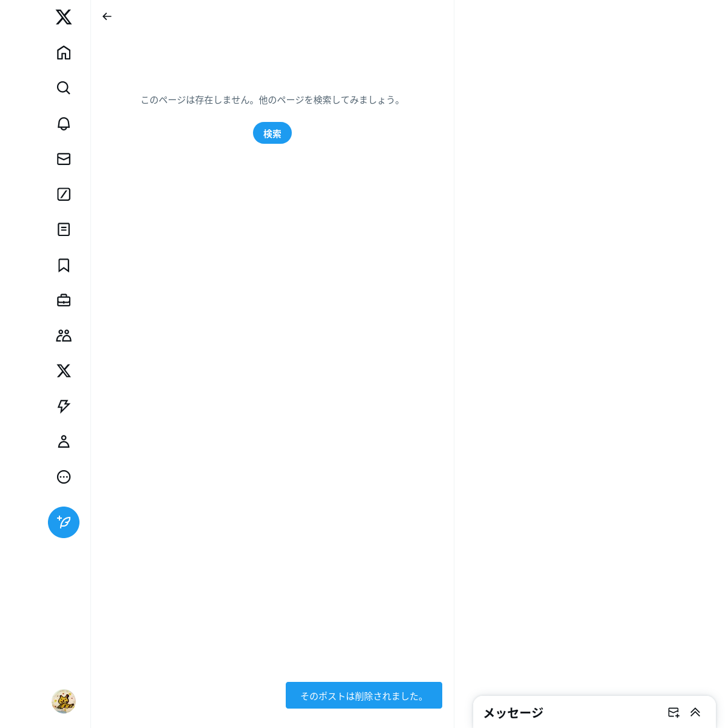
Task: Compose a new post with feather button
Action: [64, 522]
